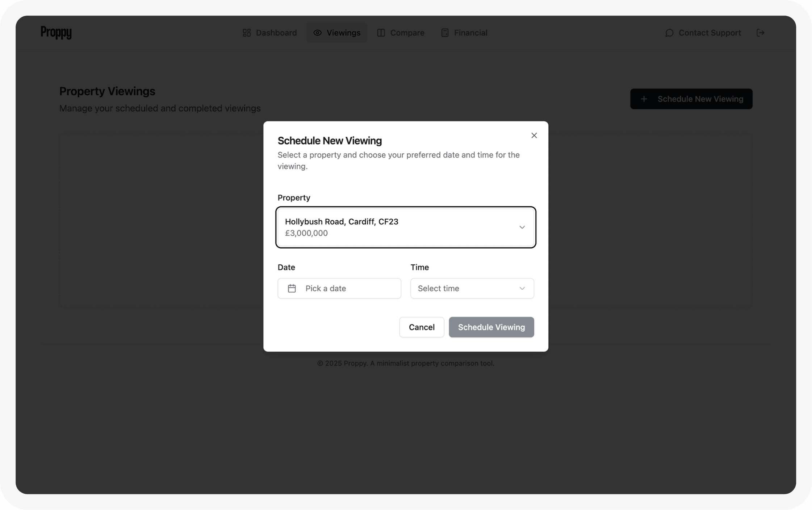Click the Schedule Viewing button

491,327
